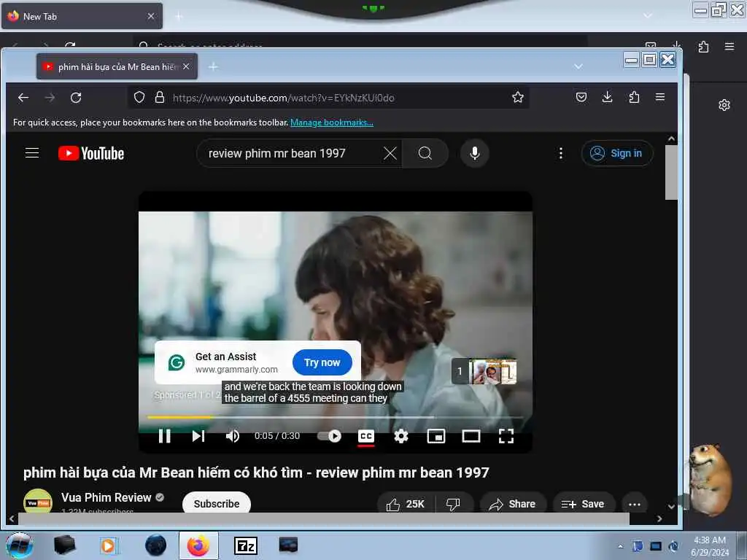Enter fullscreen video mode
747x560 pixels.
tap(506, 436)
